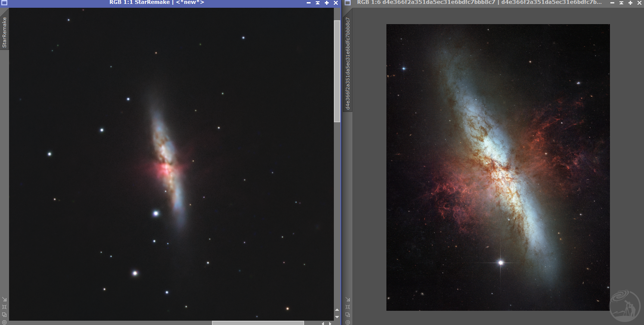Open the StarRemake title bar window icon
644x325 pixels.
pos(4,3)
